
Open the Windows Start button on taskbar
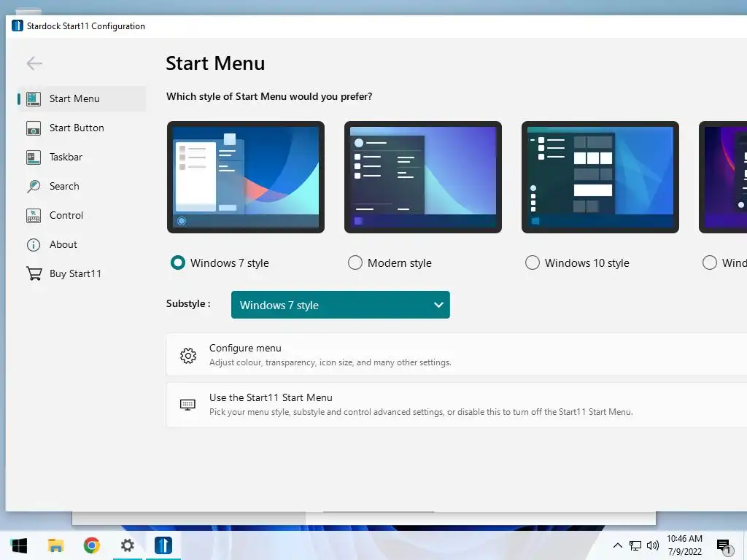[x=19, y=545]
